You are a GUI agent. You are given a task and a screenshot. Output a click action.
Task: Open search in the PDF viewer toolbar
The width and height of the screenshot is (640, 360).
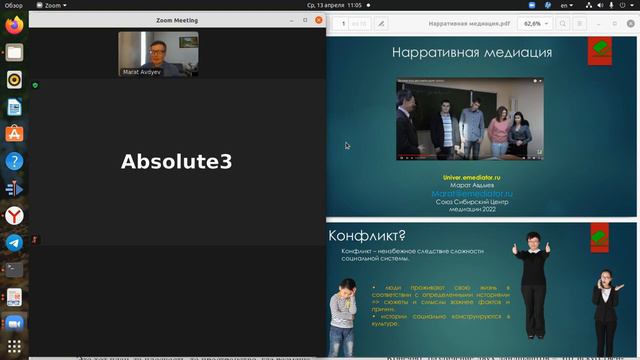[x=562, y=24]
